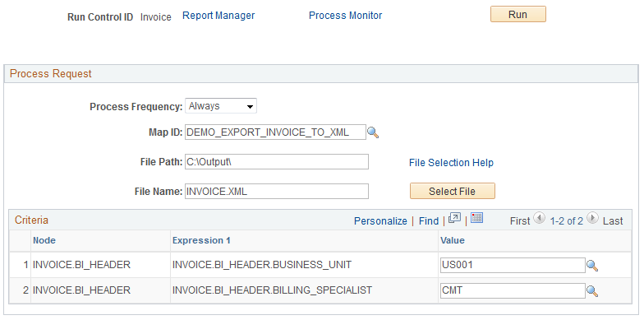
Task: Click the Select File button
Action: [452, 191]
